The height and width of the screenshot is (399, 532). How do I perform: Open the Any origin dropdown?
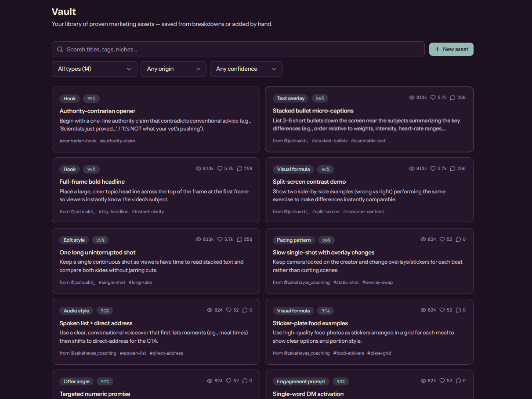(x=174, y=69)
